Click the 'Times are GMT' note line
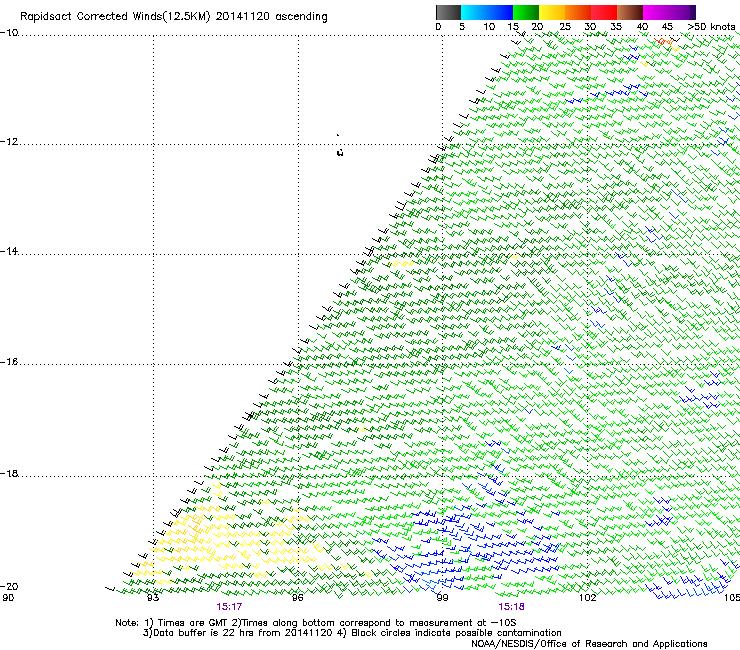Image resolution: width=740 pixels, height=650 pixels. [x=316, y=623]
